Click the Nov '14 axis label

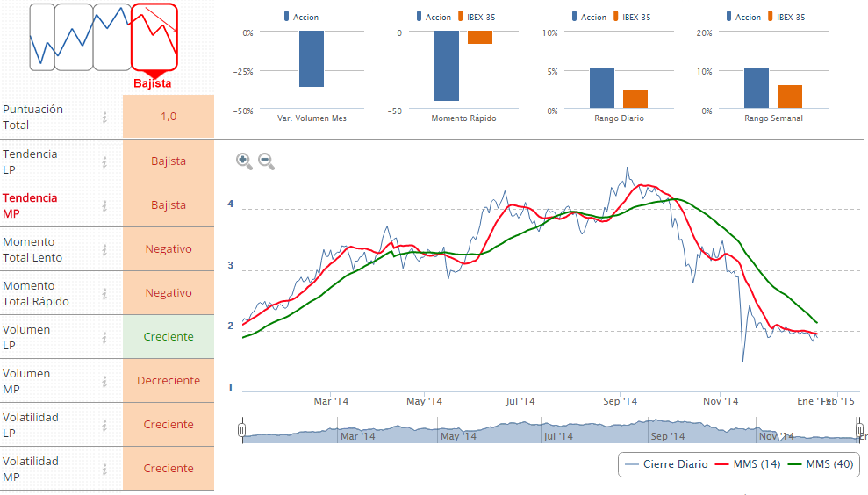[721, 401]
